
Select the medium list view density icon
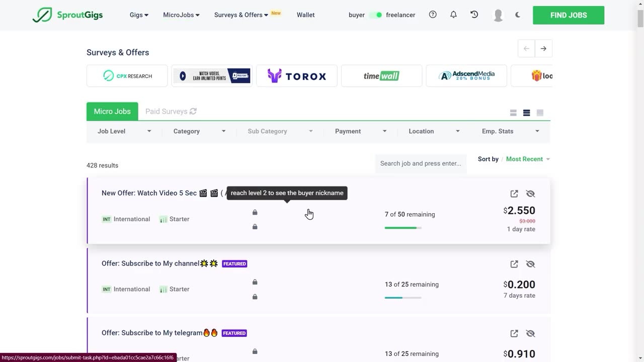tap(526, 113)
